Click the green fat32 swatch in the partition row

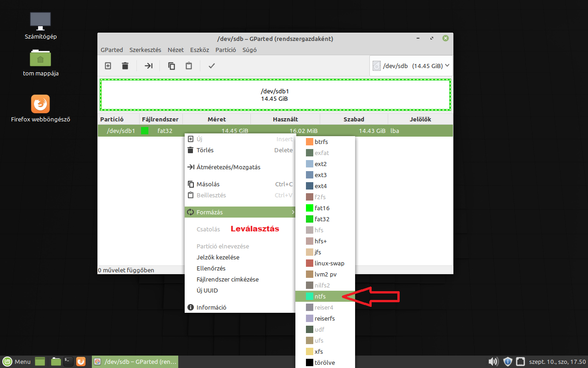[x=145, y=131]
